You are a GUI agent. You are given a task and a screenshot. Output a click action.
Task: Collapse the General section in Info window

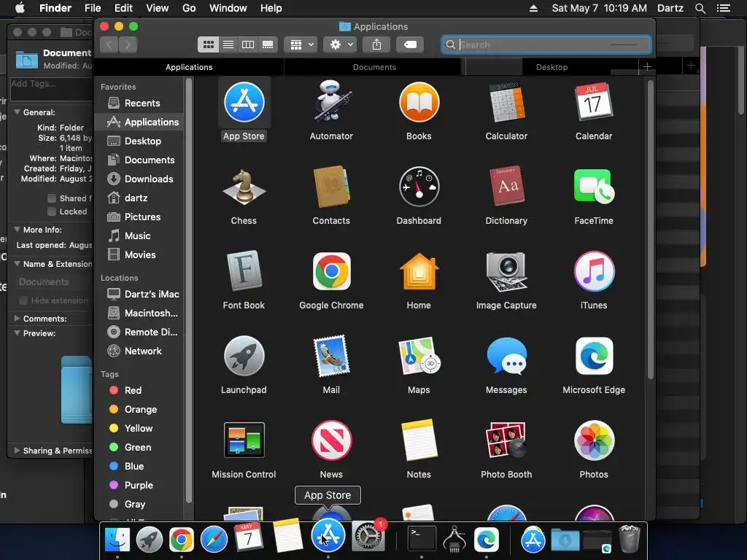[x=18, y=112]
